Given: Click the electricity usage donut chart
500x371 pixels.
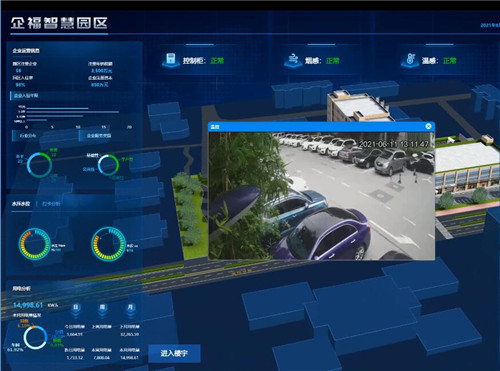Looking at the screenshot, I should click(35, 337).
